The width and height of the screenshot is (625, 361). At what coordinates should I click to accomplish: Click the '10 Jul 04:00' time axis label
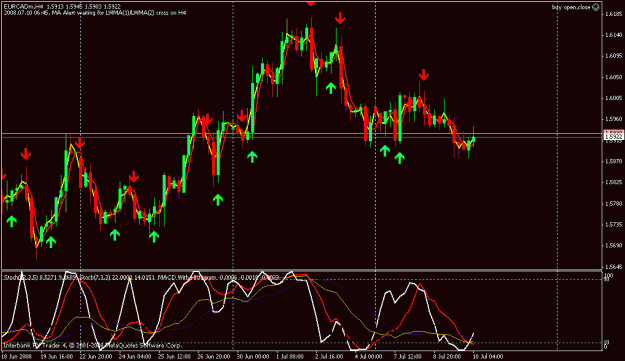(488, 356)
